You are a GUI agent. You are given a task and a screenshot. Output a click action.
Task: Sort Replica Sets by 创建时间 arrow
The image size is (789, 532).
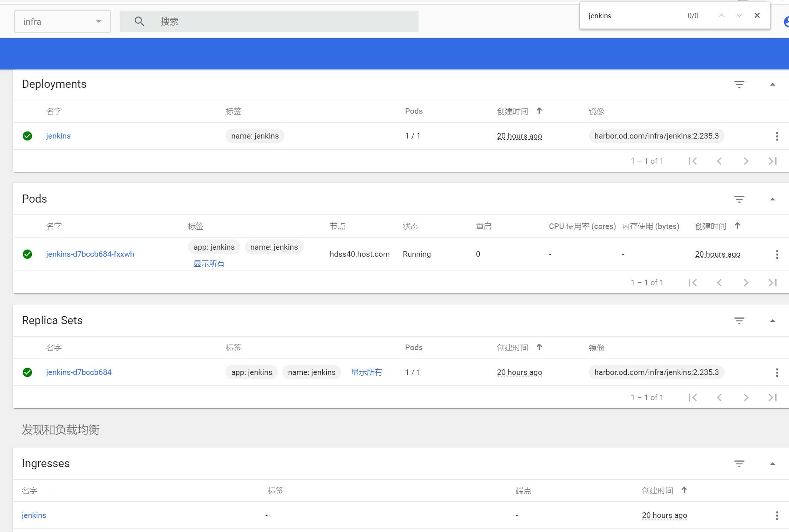point(539,347)
